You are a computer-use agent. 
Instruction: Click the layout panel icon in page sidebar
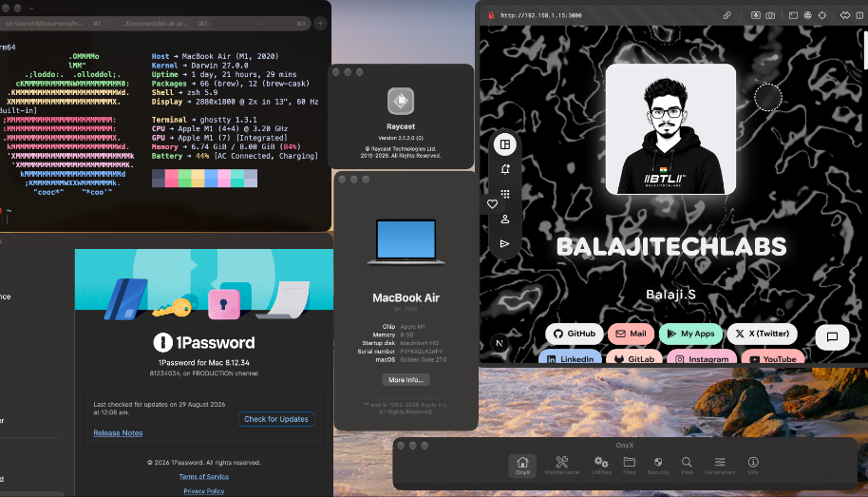pyautogui.click(x=505, y=144)
